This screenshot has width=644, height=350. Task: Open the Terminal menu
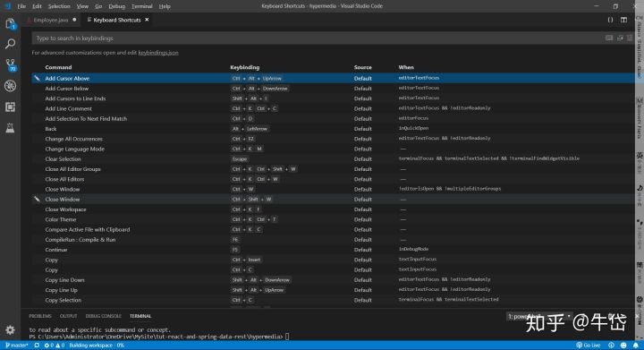coord(141,6)
